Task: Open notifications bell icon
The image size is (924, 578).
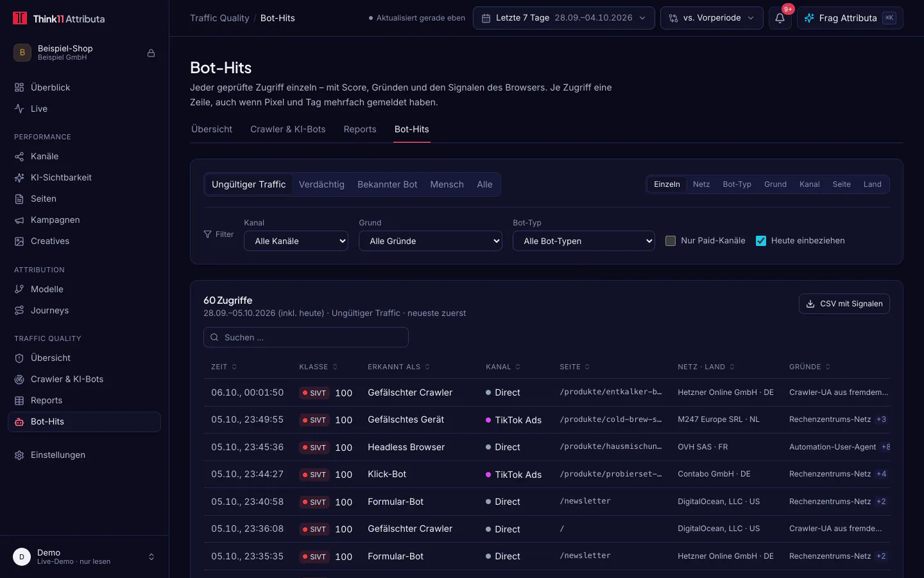Action: (x=780, y=18)
